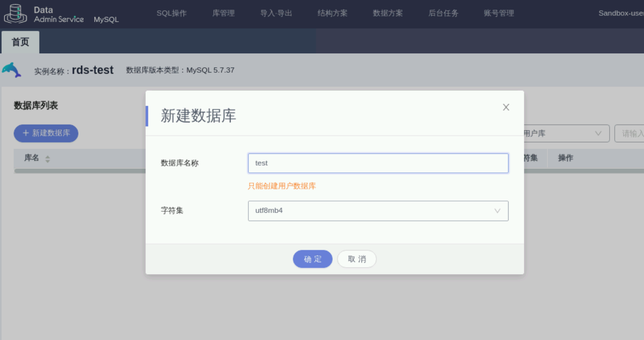This screenshot has width=644, height=340.
Task: Click the Data Admin Service database logo
Action: pos(15,14)
